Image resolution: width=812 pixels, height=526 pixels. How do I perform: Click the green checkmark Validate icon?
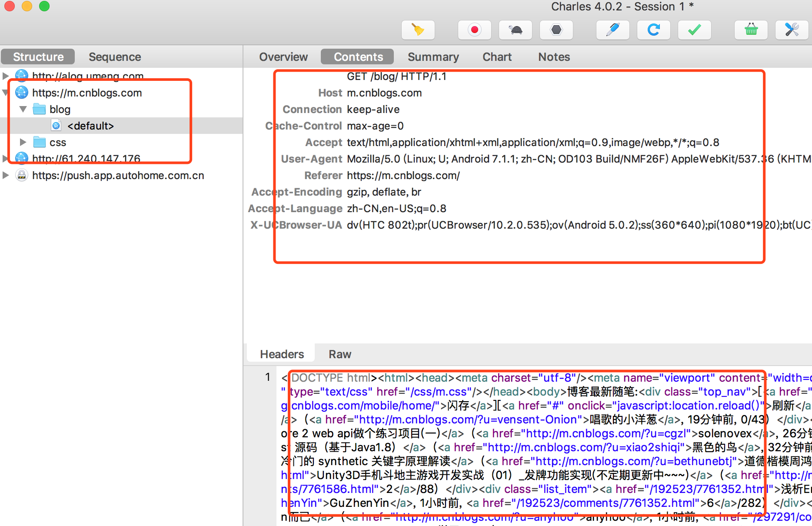pyautogui.click(x=694, y=30)
